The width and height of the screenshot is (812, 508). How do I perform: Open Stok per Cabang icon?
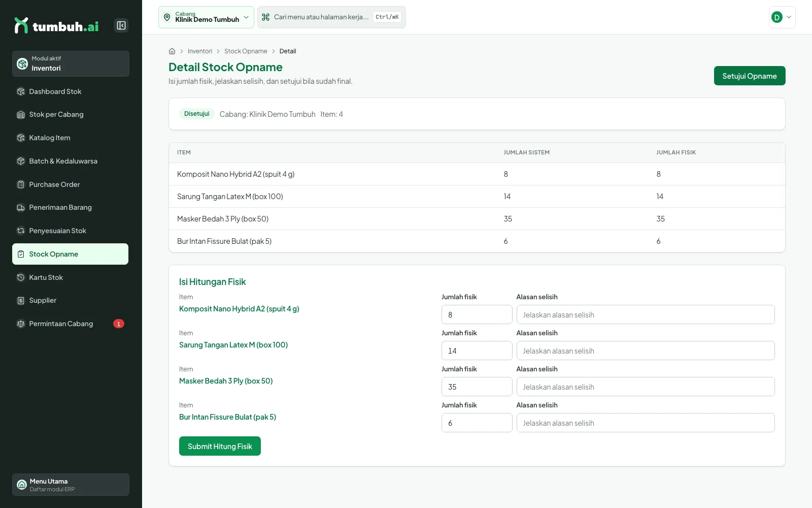21,115
